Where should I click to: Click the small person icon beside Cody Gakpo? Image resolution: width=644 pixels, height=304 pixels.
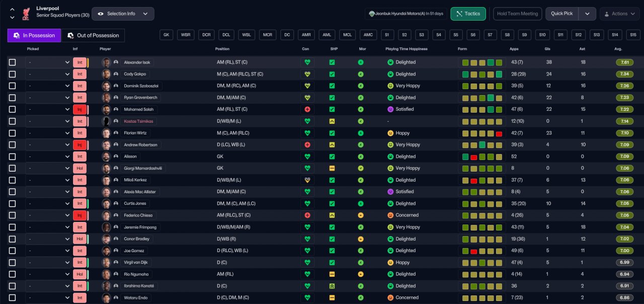pos(116,74)
